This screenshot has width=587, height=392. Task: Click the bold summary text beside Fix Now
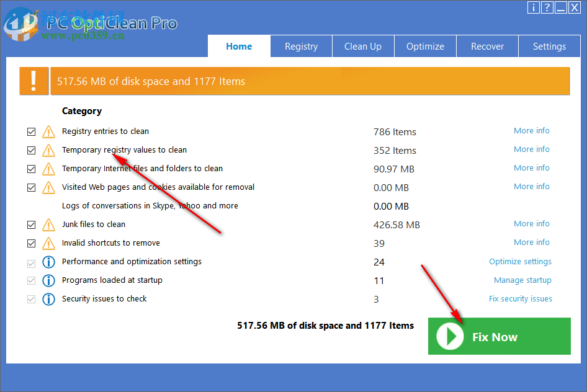point(325,326)
